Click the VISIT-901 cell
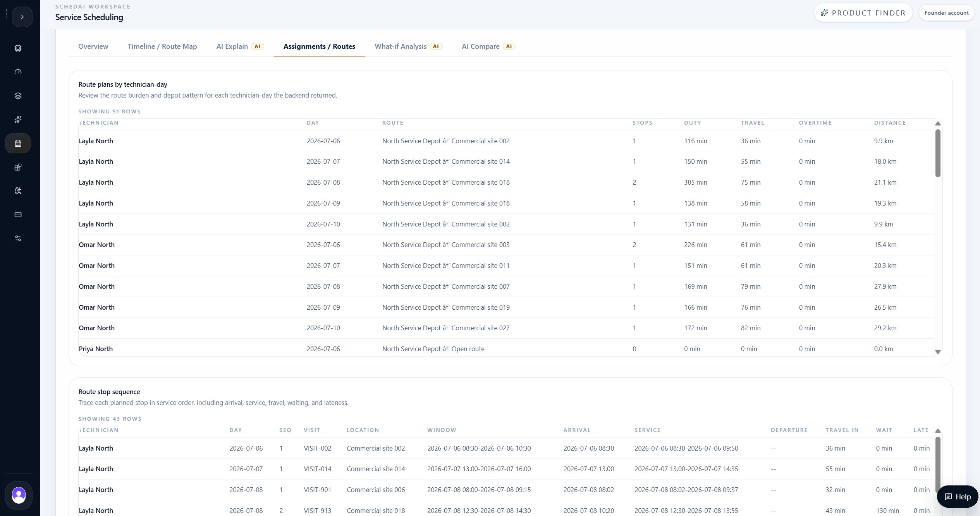Viewport: 980px width, 516px height. coord(317,490)
